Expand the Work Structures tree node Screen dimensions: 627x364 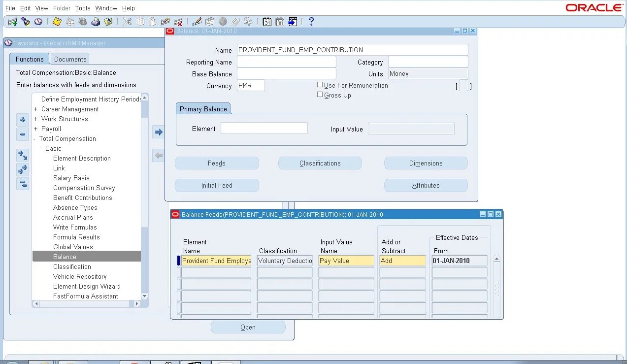[x=35, y=119]
